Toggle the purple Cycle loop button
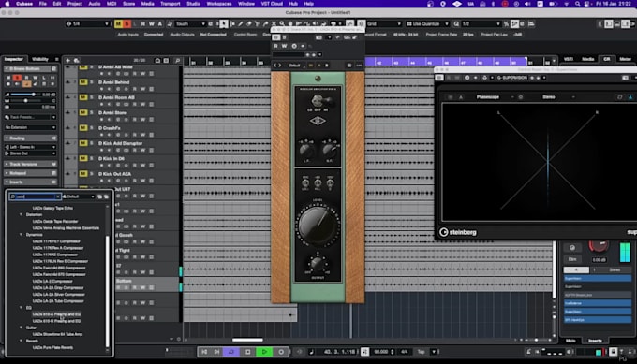Image resolution: width=637 pixels, height=364 pixels. pyautogui.click(x=231, y=352)
